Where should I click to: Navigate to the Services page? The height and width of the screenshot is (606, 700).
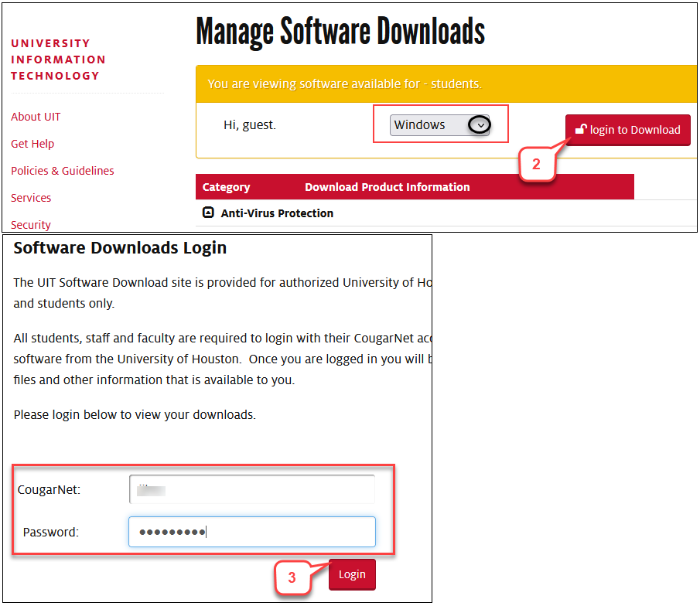tap(31, 198)
